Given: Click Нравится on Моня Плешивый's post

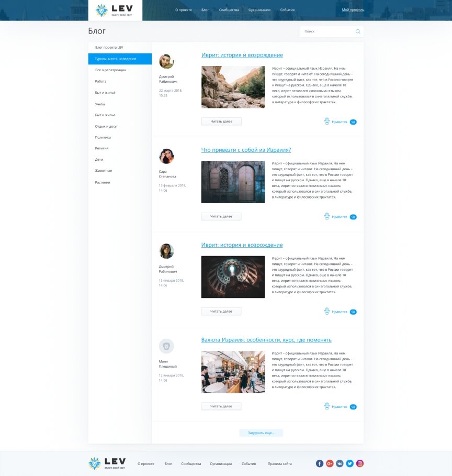Looking at the screenshot, I should [x=340, y=407].
